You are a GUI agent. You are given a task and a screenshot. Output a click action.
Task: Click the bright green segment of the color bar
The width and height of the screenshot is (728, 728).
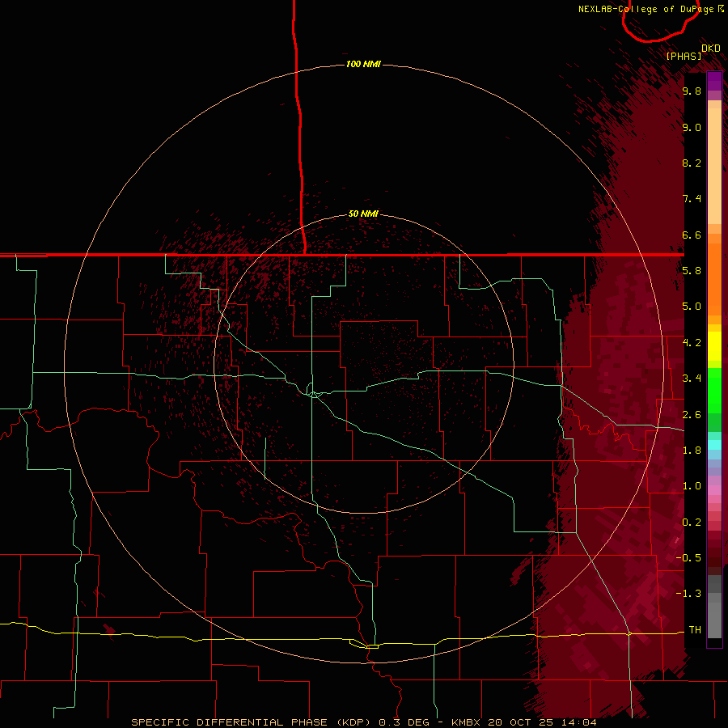pyautogui.click(x=714, y=391)
